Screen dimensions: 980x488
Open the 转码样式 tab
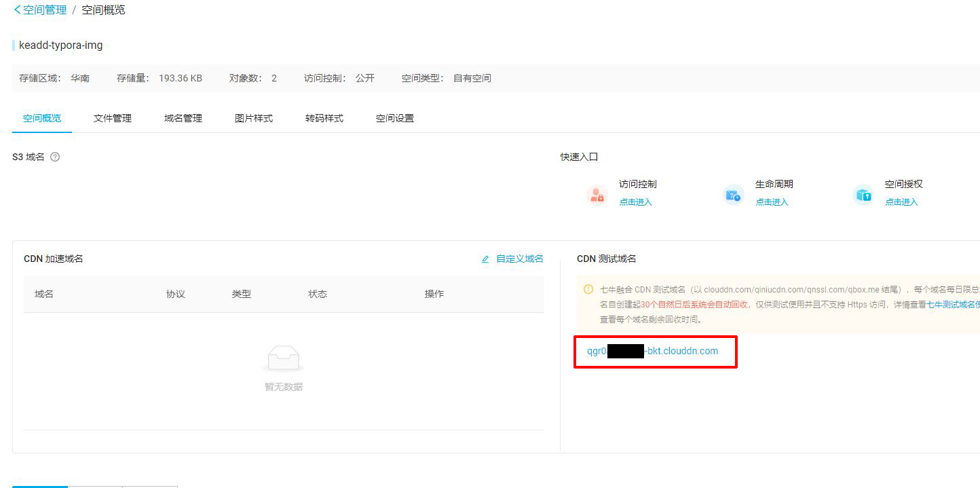[x=324, y=118]
